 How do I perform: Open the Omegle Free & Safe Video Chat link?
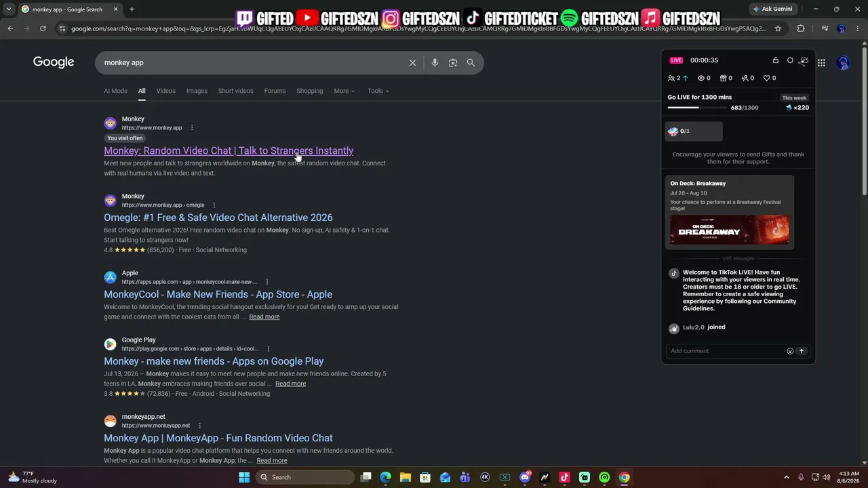coord(218,218)
